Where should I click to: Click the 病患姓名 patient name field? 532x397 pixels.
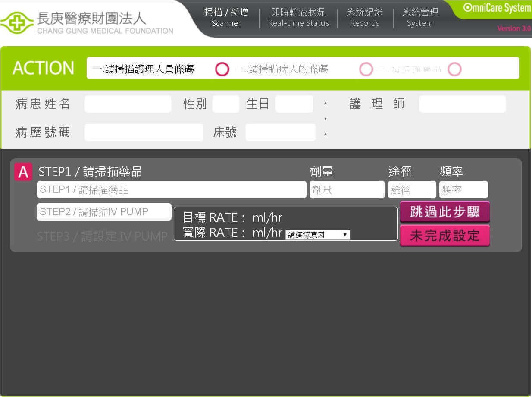[128, 104]
